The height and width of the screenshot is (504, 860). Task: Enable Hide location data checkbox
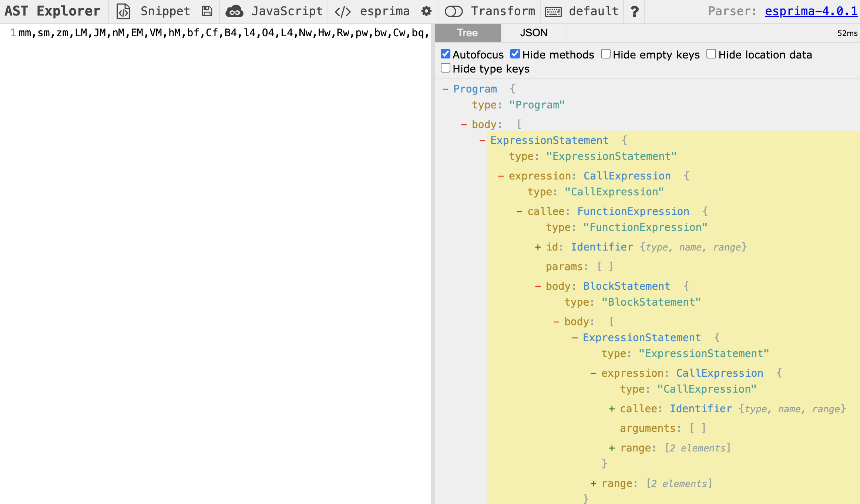click(711, 54)
